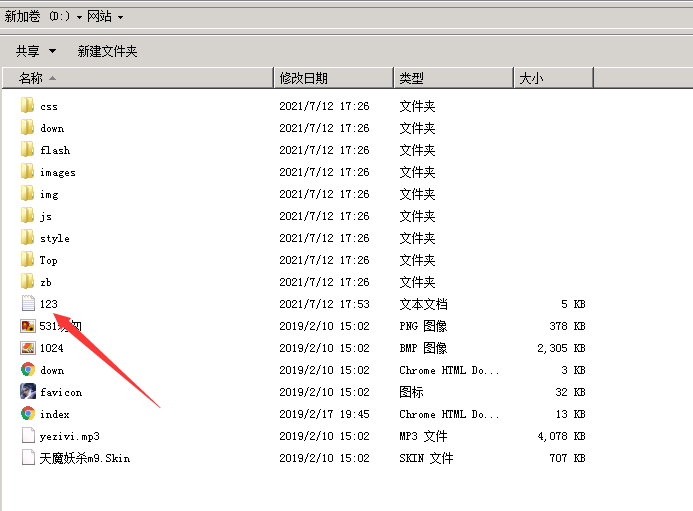This screenshot has width=693, height=511.
Task: Click the type label BMP 图像
Action: pos(423,348)
